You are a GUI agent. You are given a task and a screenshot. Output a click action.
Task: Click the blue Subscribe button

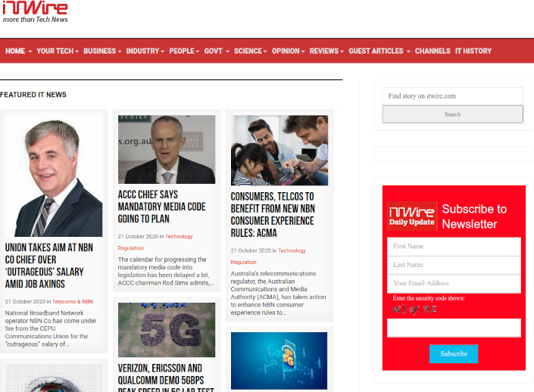(454, 353)
